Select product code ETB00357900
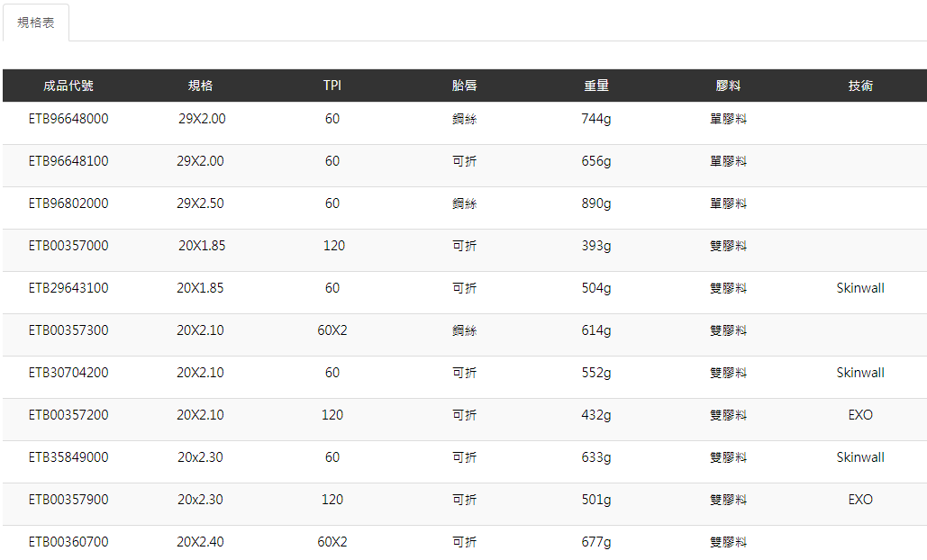The height and width of the screenshot is (560, 927). pos(68,500)
